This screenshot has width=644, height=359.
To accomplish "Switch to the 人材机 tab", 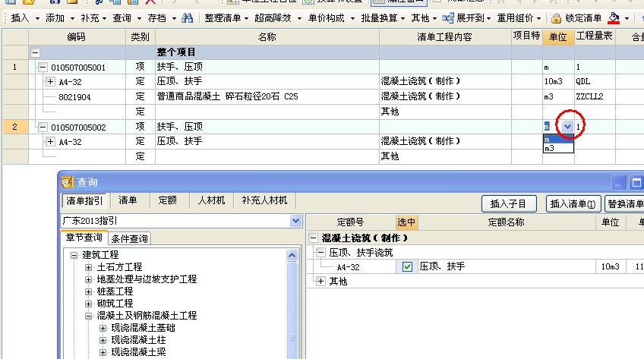I will [212, 200].
